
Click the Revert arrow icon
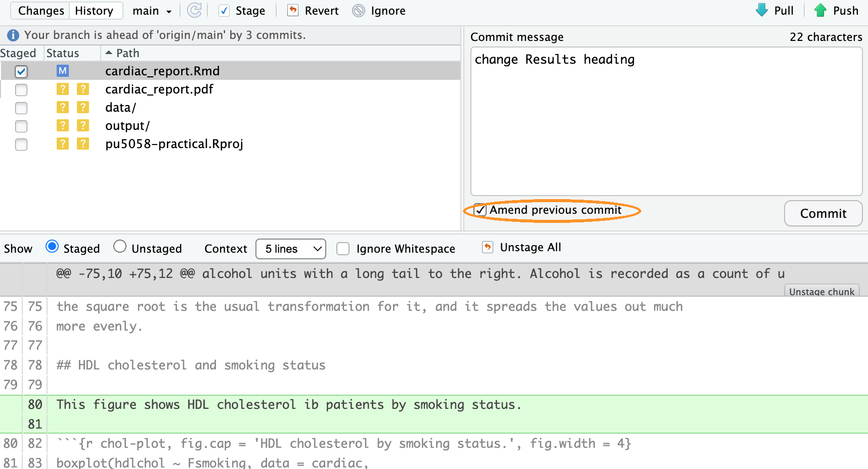tap(293, 11)
